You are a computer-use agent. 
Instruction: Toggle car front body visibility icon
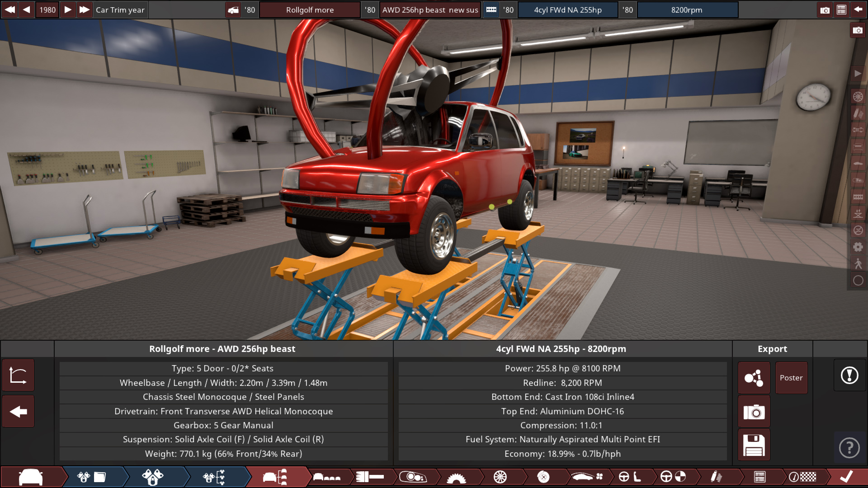point(858,146)
